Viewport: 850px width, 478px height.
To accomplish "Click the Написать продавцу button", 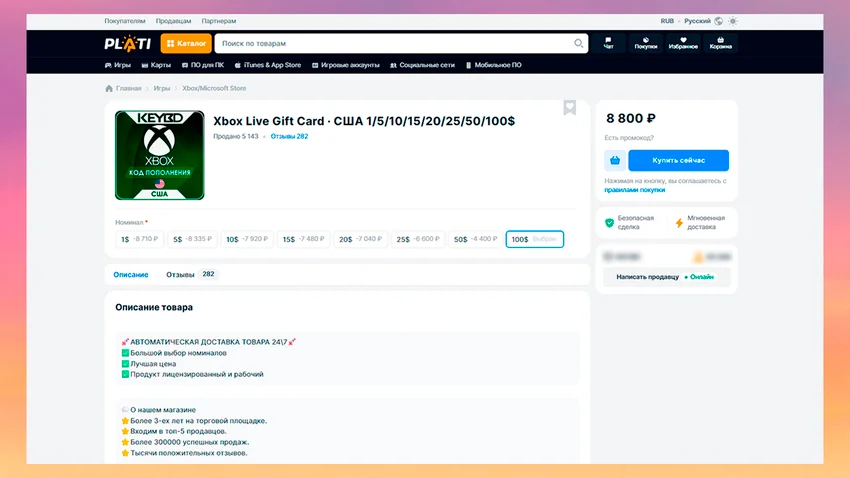I will (x=667, y=277).
